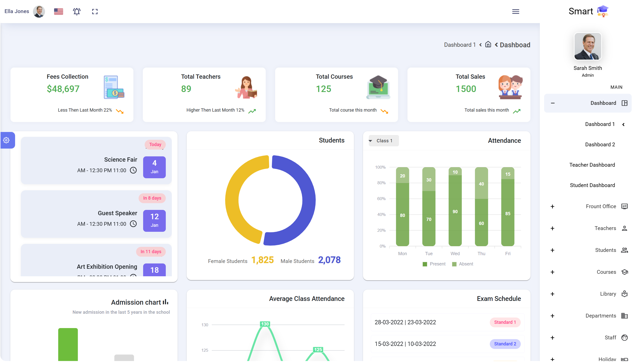Viewport: 644px width, 362px height.
Task: Open the Class 1 dropdown on the Attendance chart
Action: pyautogui.click(x=383, y=141)
